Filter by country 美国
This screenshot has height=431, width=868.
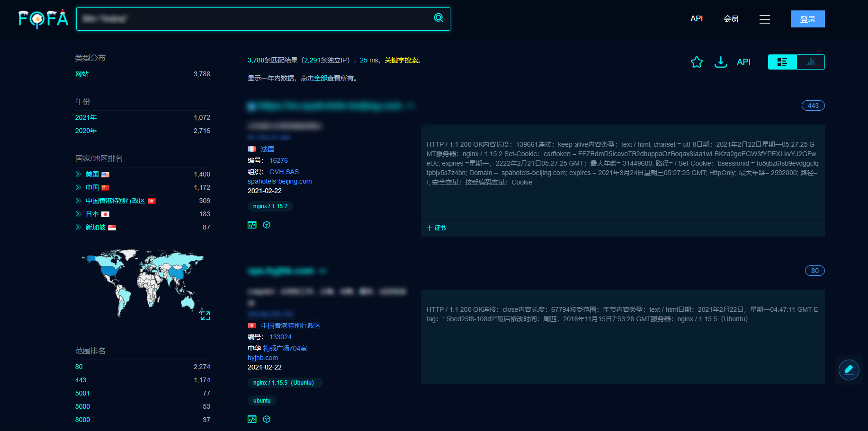[x=92, y=174]
